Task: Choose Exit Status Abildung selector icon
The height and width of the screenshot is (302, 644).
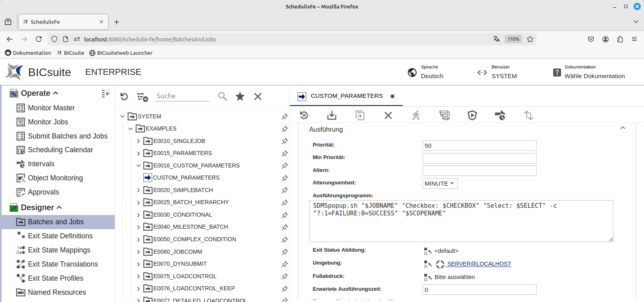Action: coord(427,251)
